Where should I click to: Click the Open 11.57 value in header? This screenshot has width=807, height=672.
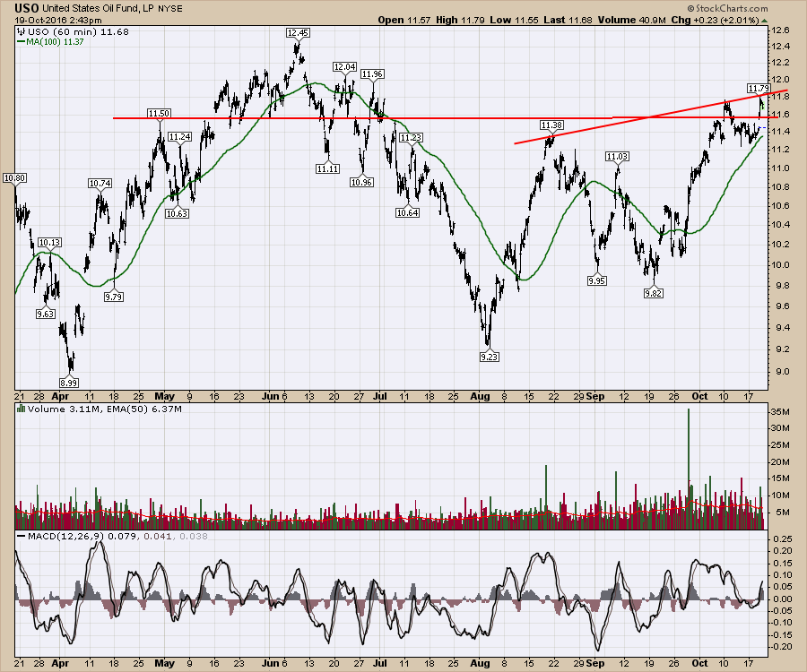pos(404,20)
